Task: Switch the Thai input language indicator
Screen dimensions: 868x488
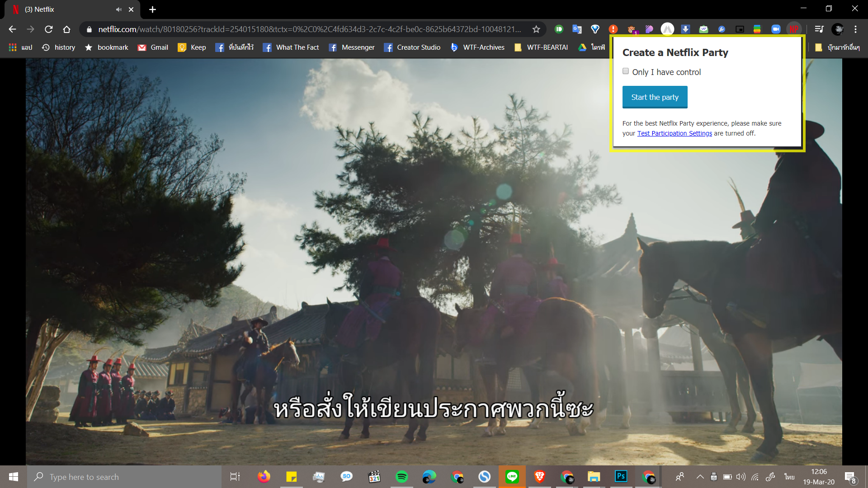Action: pyautogui.click(x=789, y=477)
